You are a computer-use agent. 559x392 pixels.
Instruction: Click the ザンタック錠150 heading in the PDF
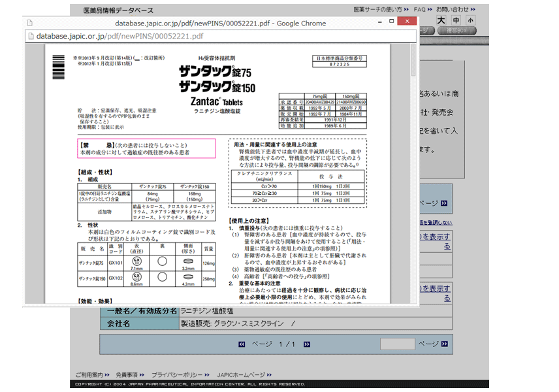(217, 87)
